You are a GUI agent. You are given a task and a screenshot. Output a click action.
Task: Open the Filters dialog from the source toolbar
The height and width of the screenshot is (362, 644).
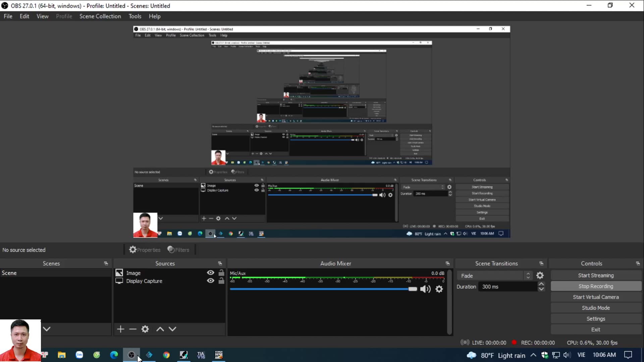point(178,250)
